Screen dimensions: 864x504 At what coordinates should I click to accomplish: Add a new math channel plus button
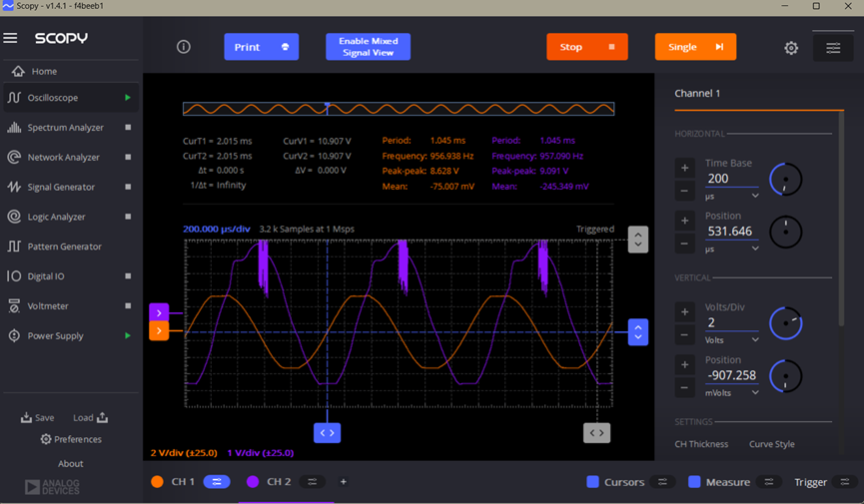pos(344,482)
